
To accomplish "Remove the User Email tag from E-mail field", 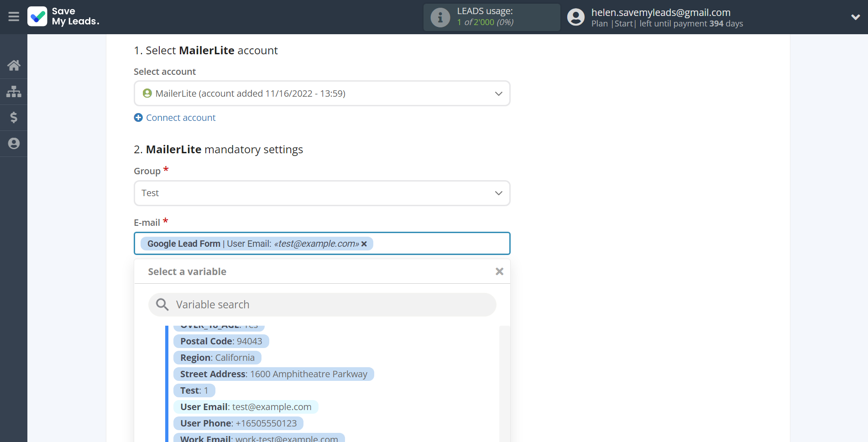I will coord(364,244).
